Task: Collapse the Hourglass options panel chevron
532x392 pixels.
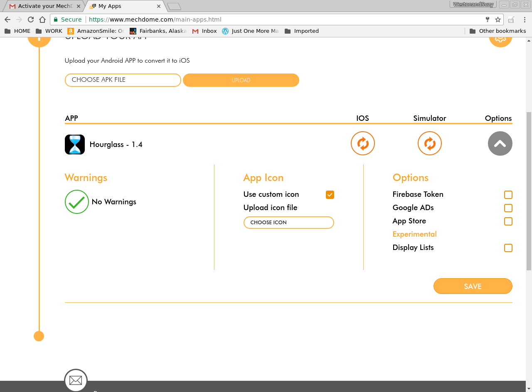Action: 500,144
